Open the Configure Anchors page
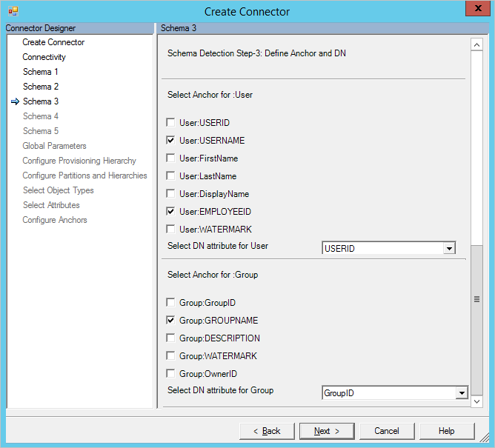The width and height of the screenshot is (495, 448). click(x=55, y=220)
